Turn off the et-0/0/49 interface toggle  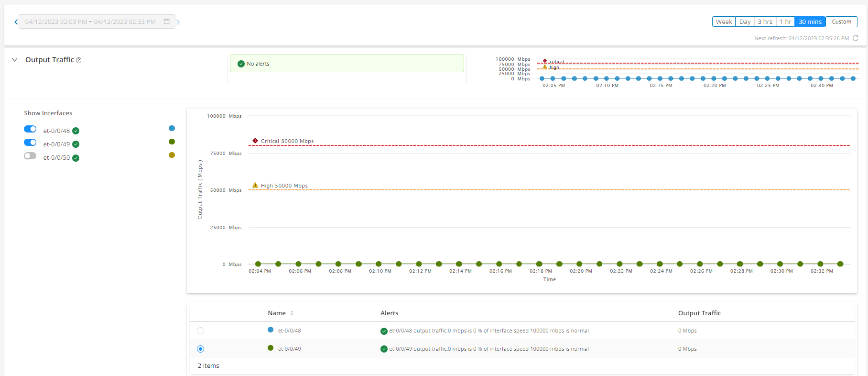click(30, 143)
